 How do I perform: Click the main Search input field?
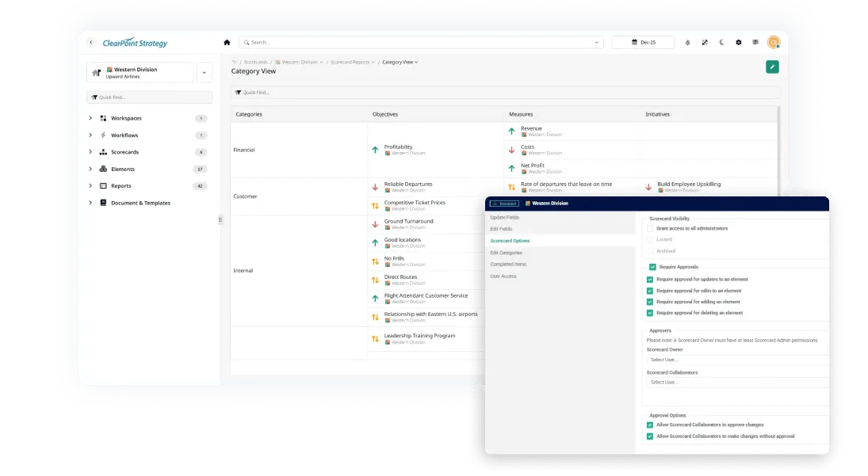[421, 43]
